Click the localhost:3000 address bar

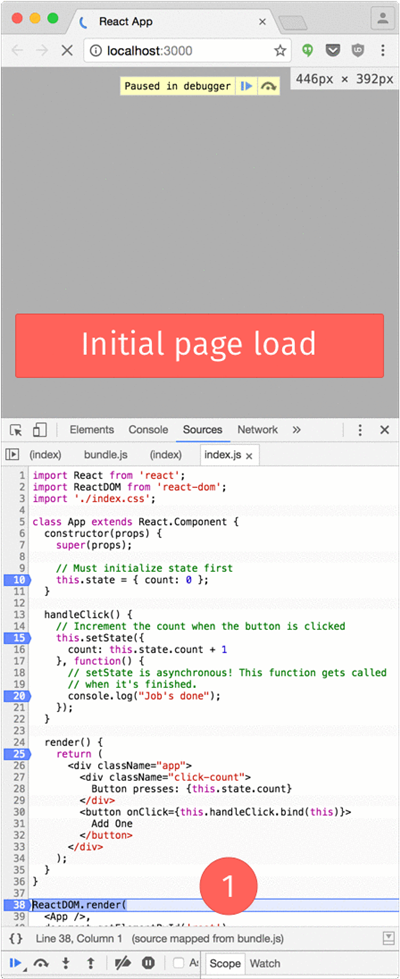[x=187, y=51]
